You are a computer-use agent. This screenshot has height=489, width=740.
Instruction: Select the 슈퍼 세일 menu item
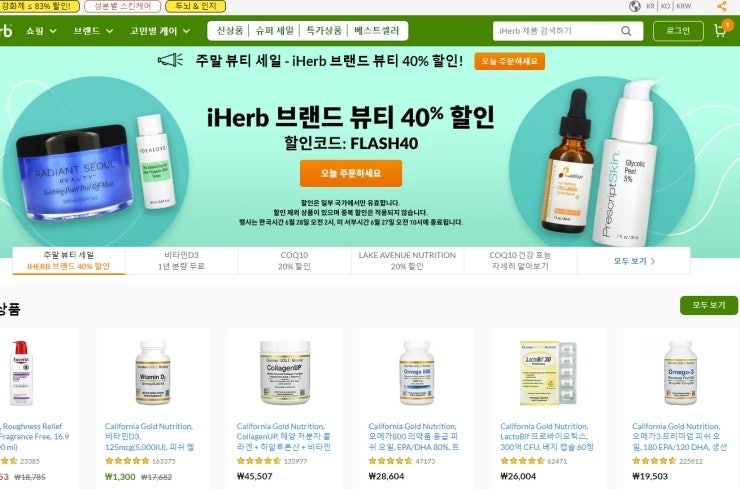click(275, 31)
